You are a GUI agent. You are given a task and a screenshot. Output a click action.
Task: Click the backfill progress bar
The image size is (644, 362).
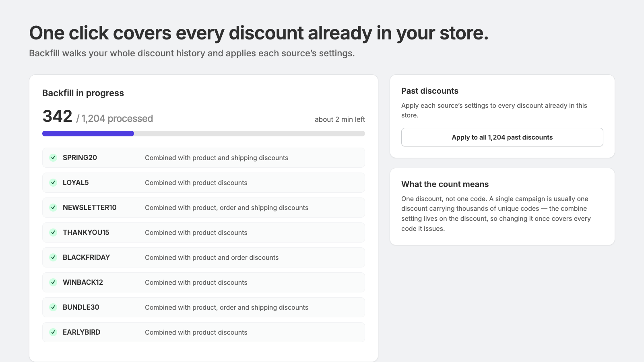204,134
